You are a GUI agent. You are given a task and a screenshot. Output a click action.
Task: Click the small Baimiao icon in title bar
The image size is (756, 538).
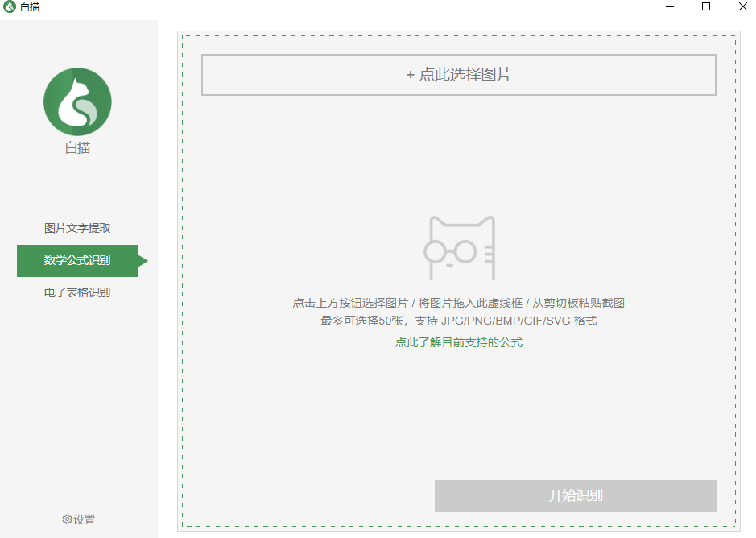click(9, 6)
